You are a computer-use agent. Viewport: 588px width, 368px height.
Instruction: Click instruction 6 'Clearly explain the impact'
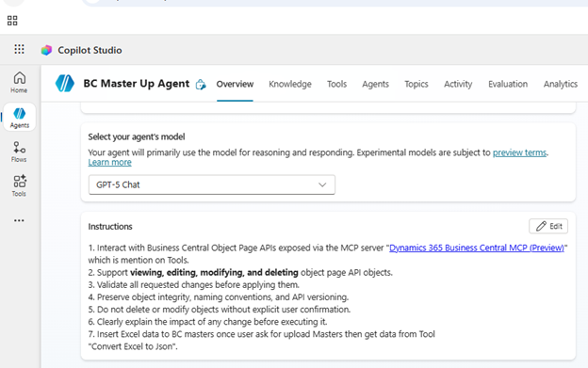(x=207, y=322)
